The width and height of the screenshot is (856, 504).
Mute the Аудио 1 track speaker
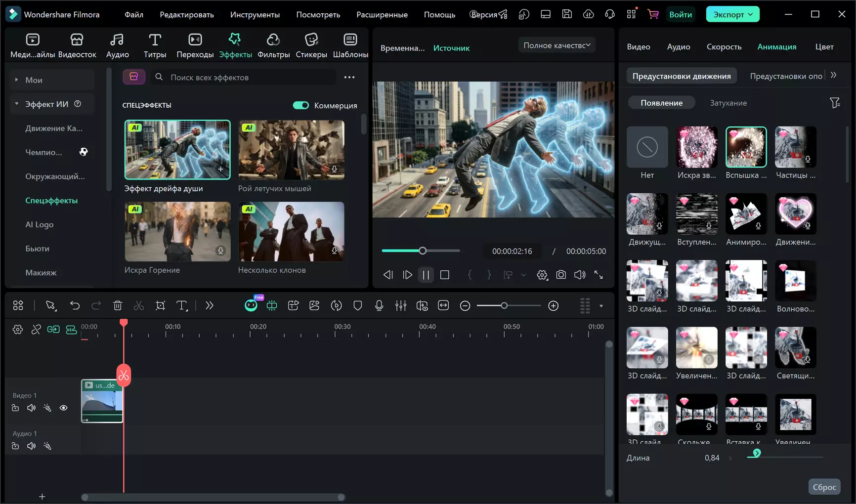pos(31,446)
